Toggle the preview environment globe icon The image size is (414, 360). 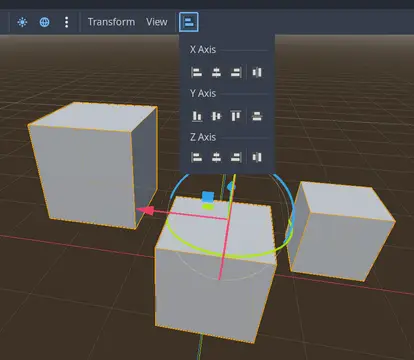44,22
